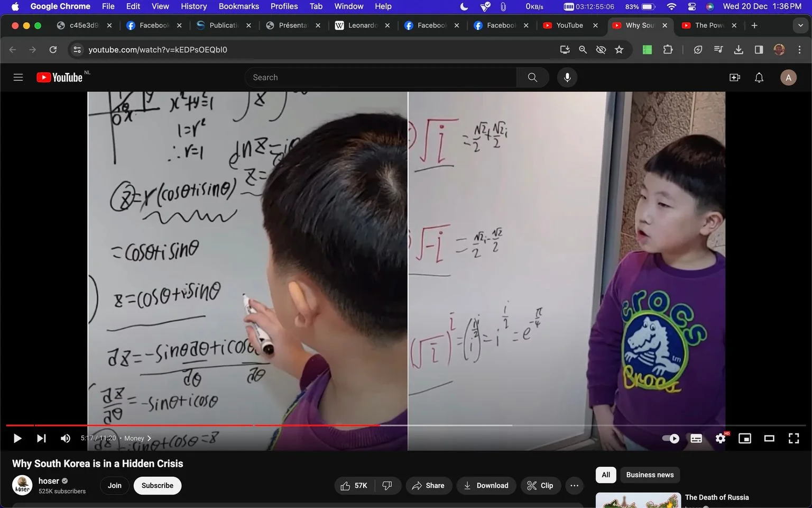Screen dimensions: 812x508
Task: Open video settings gear
Action: click(x=721, y=438)
